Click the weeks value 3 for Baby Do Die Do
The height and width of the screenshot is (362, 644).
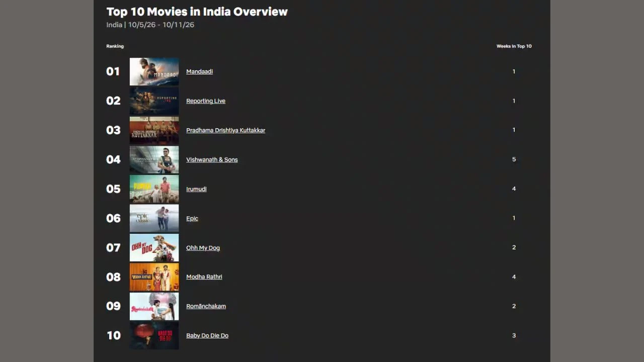click(514, 335)
